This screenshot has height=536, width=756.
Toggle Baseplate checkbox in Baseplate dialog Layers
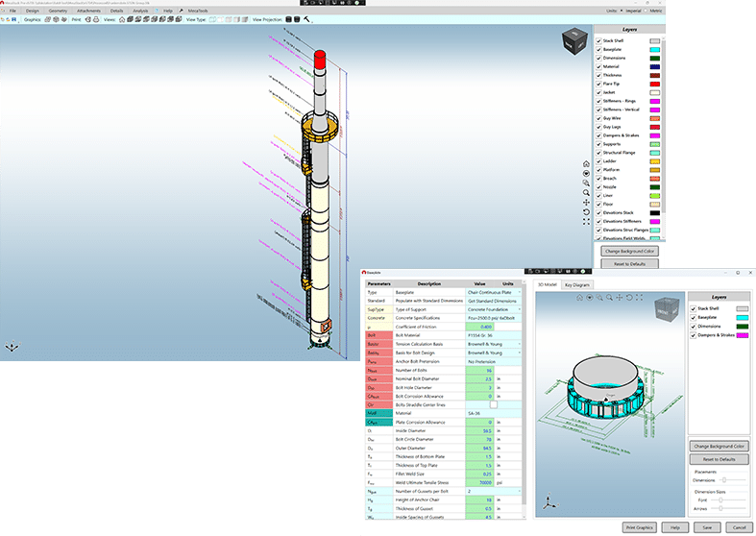pos(693,318)
